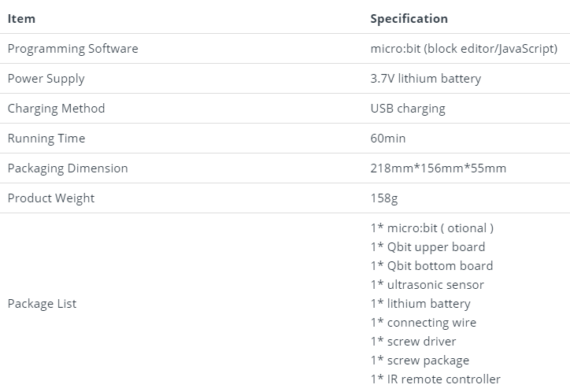Click the 158g weight value
570x392 pixels.
pos(384,198)
